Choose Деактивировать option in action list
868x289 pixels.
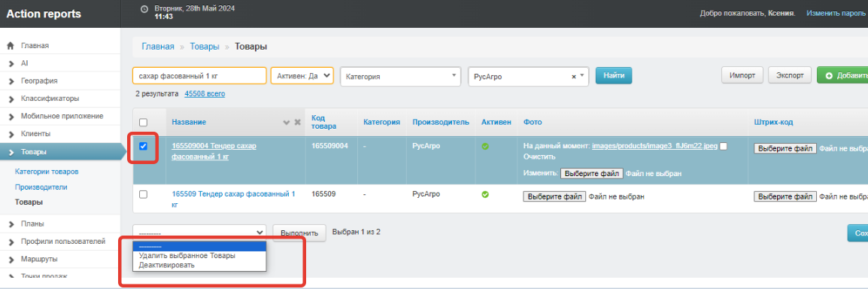click(199, 265)
